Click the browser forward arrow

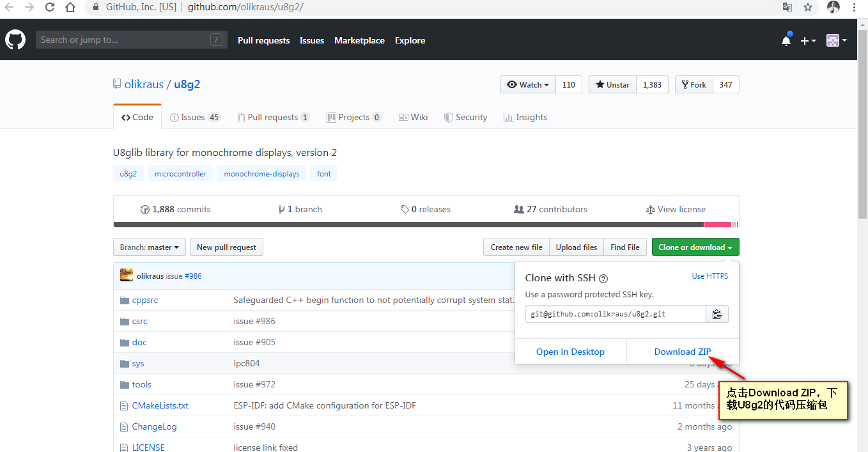tap(29, 8)
